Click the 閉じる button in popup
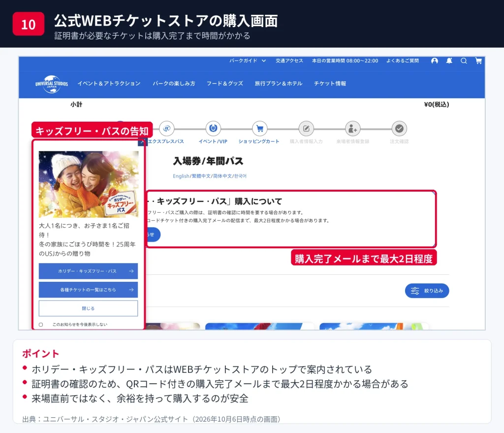504x433 pixels. (x=89, y=308)
